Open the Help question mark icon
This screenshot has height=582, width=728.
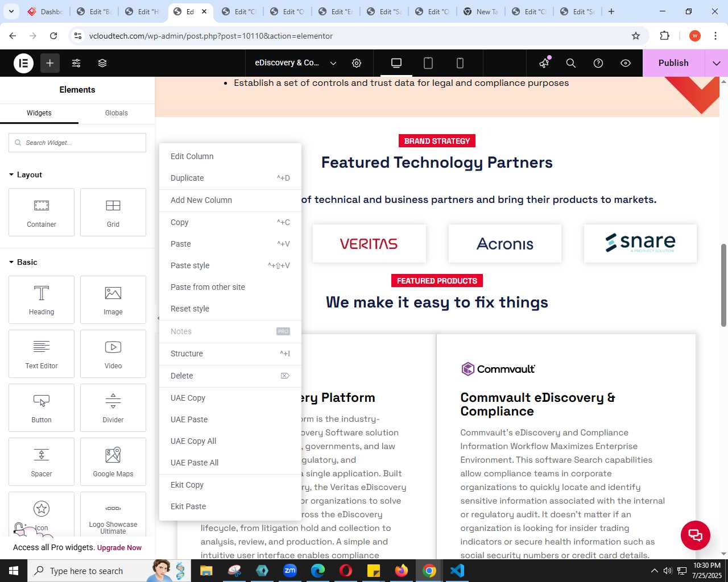(x=598, y=63)
